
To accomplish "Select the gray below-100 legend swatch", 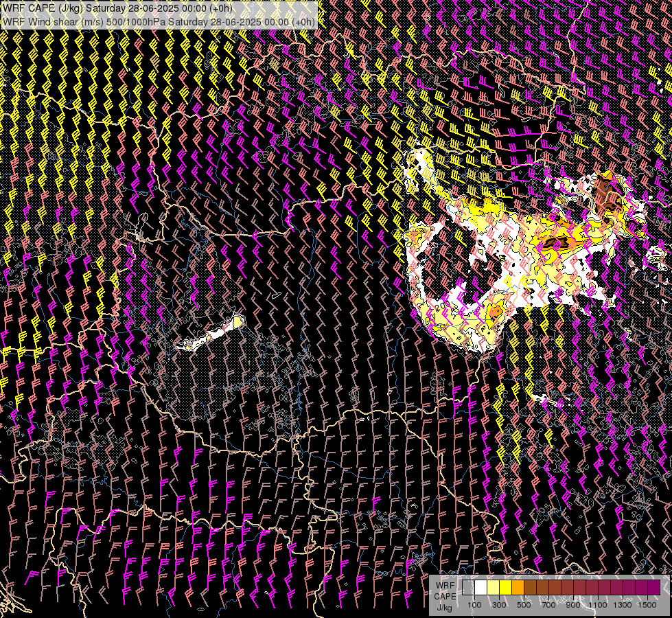I will pyautogui.click(x=468, y=588).
